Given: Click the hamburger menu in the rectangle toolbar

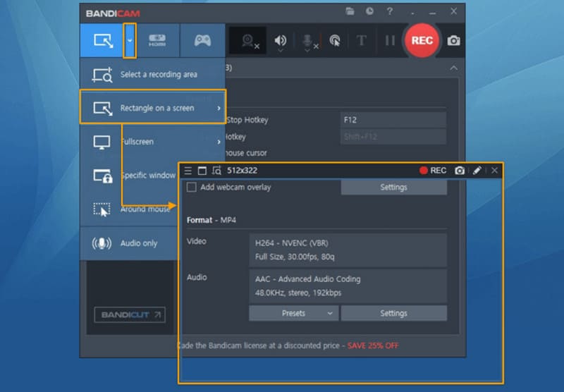Looking at the screenshot, I should click(188, 171).
